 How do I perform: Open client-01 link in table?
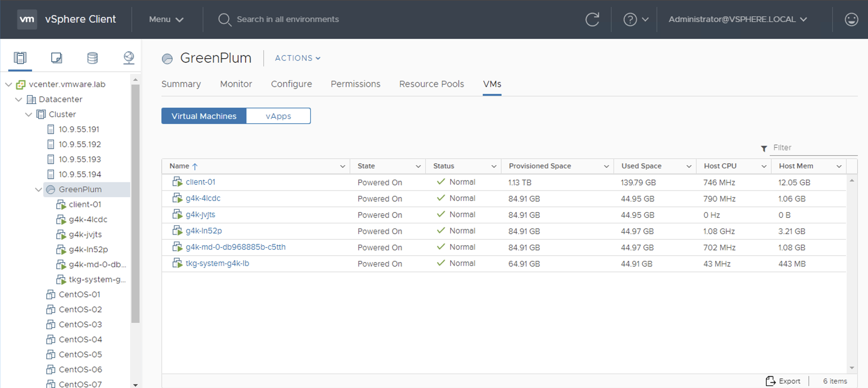pyautogui.click(x=200, y=182)
